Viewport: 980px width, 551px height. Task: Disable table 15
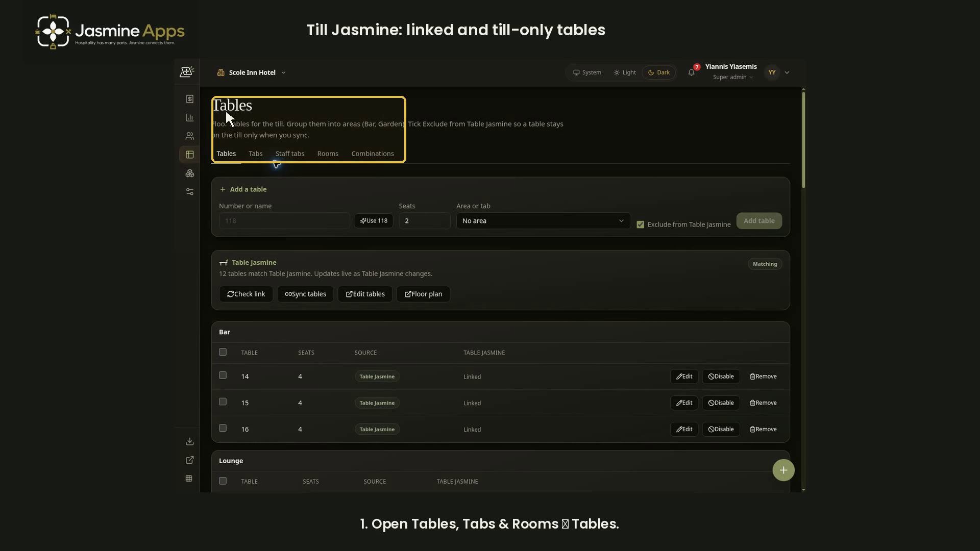pyautogui.click(x=721, y=403)
